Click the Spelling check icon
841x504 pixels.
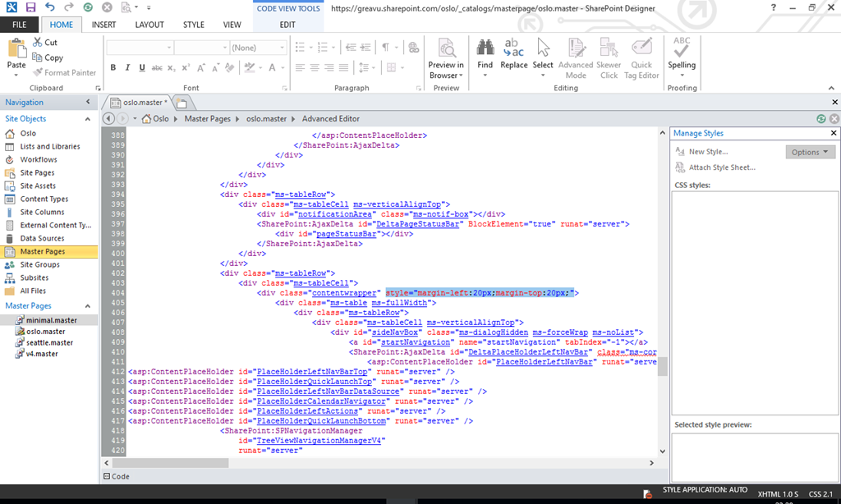(x=682, y=48)
